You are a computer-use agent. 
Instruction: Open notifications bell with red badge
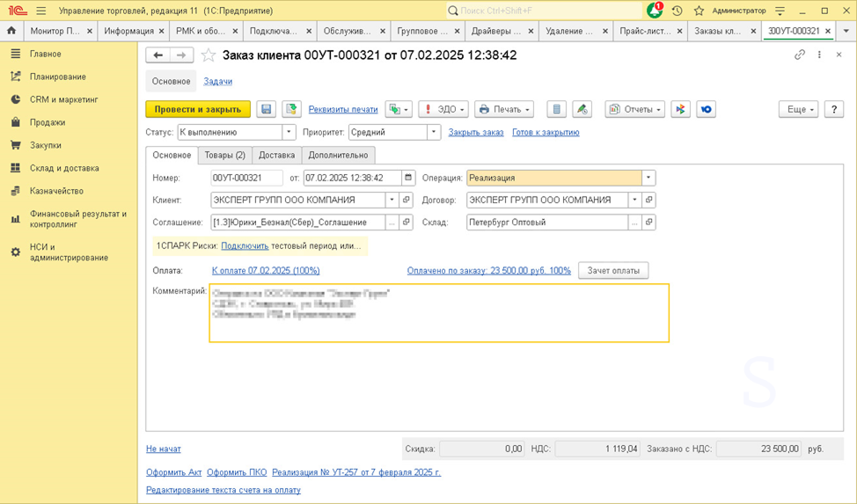tap(655, 11)
